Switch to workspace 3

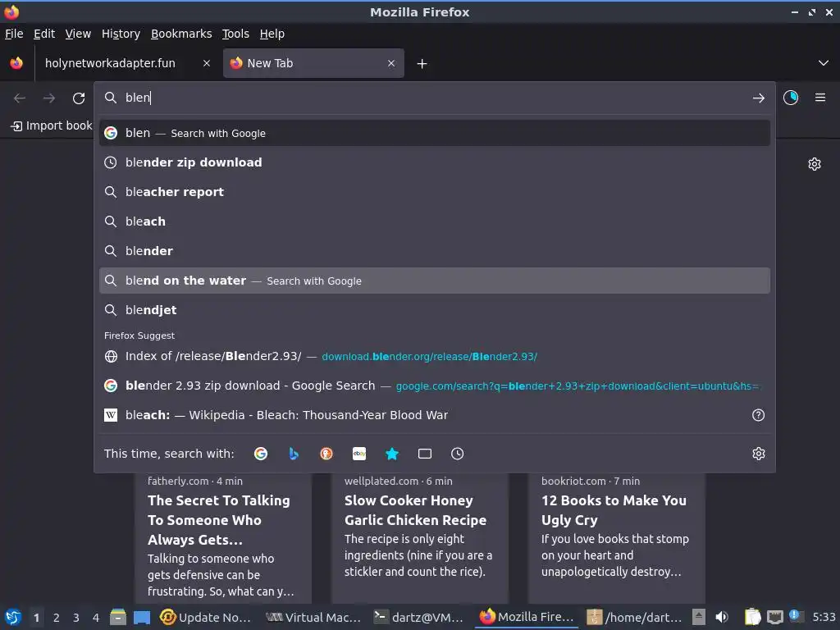[x=76, y=618]
